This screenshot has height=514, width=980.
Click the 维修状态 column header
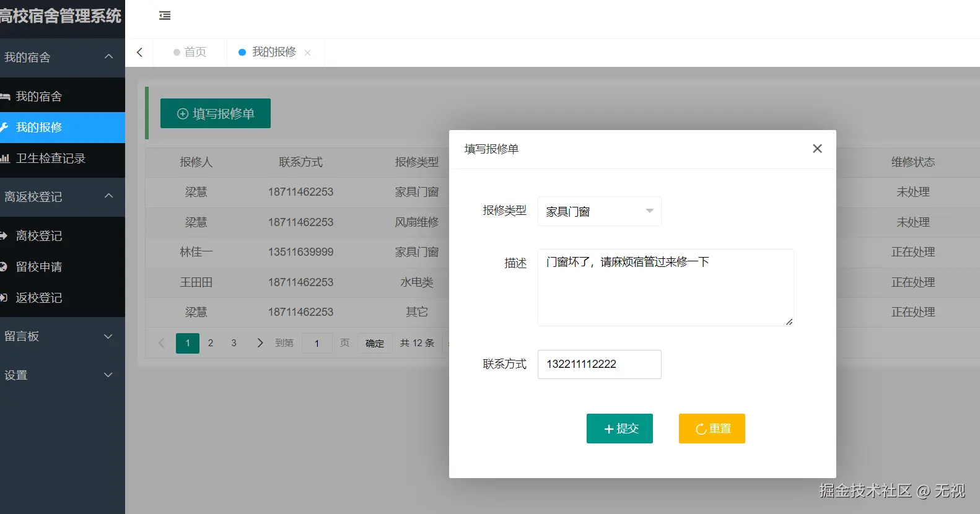click(x=913, y=162)
